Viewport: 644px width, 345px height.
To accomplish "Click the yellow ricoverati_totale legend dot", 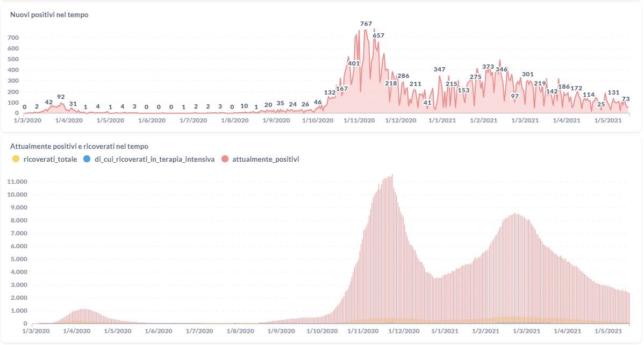I will (x=15, y=159).
